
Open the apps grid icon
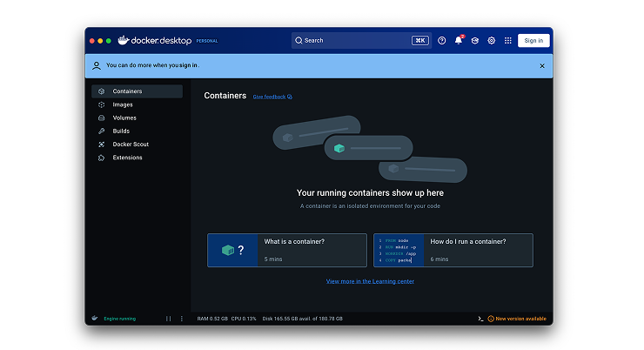tap(508, 40)
